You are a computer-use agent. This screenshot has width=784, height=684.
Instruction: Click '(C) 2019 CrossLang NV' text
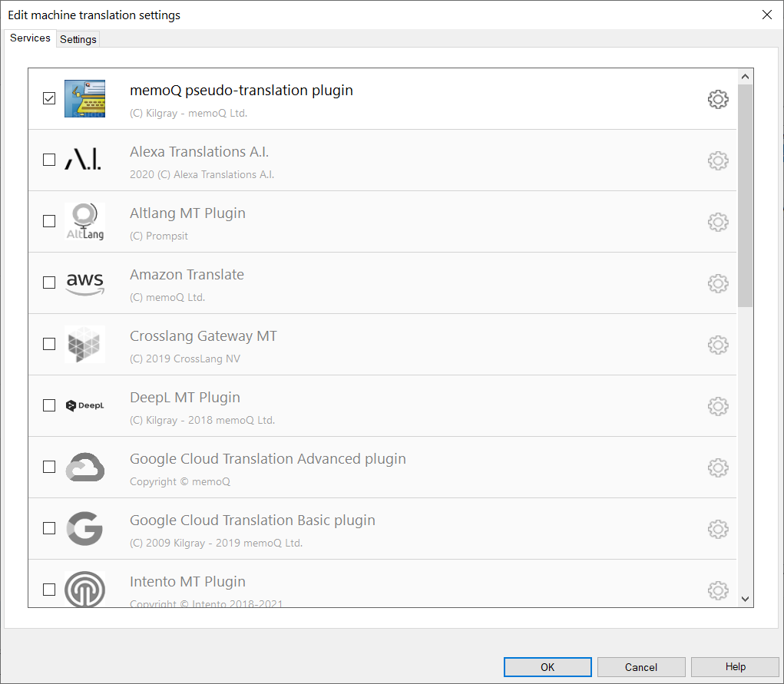(x=185, y=359)
